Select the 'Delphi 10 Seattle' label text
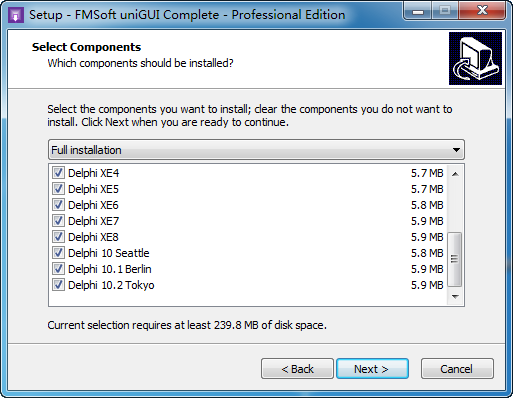The image size is (513, 398). 109,253
